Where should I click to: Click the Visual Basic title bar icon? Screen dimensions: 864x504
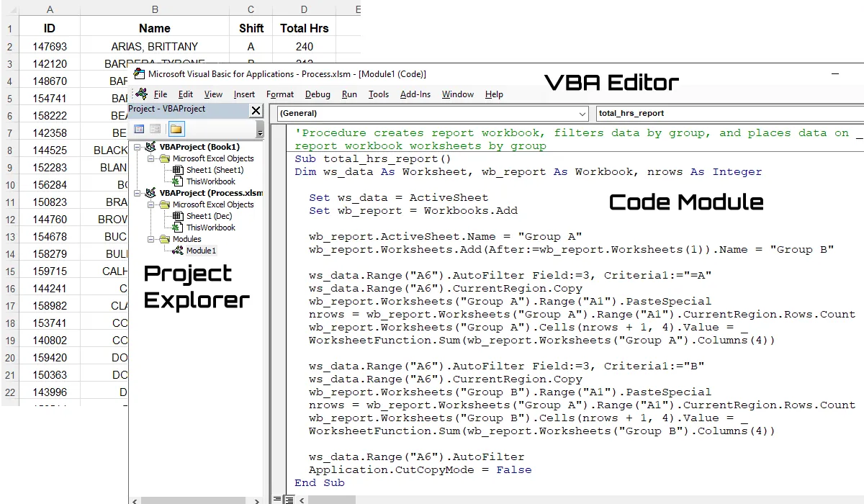[x=139, y=73]
